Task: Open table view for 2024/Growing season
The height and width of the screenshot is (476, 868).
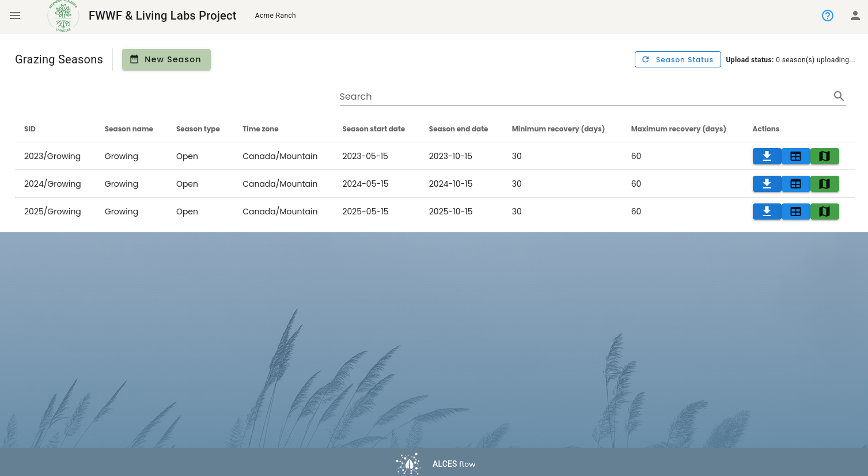Action: (795, 184)
